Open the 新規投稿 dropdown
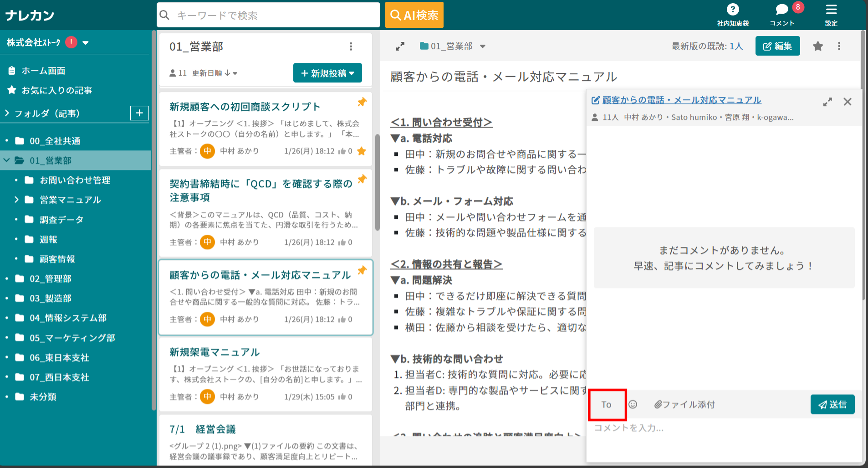 [x=327, y=72]
